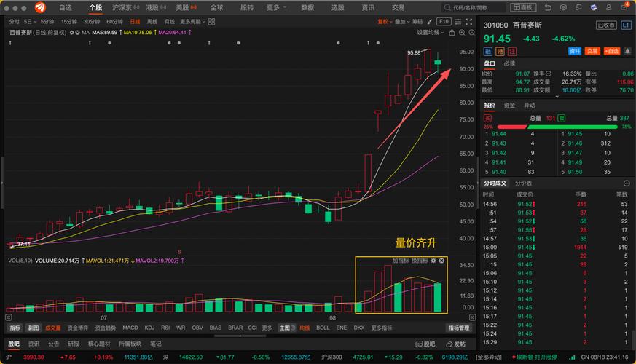Toggle the 筹码 chip distribution view
636x364 pixels.
point(417,22)
